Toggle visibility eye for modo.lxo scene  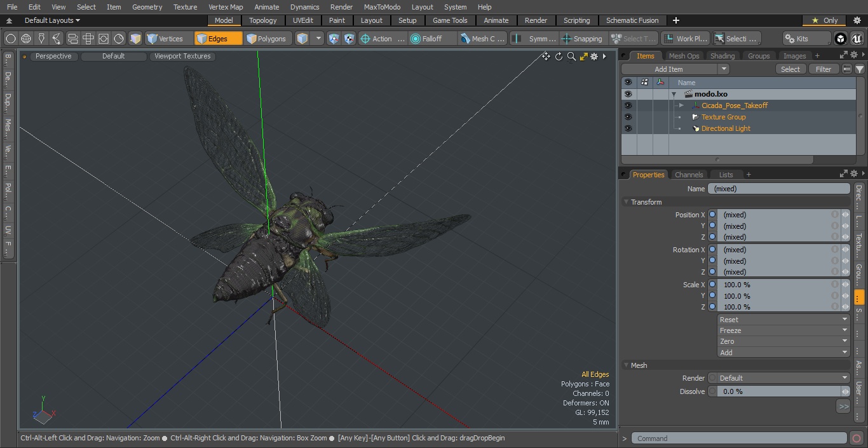628,94
